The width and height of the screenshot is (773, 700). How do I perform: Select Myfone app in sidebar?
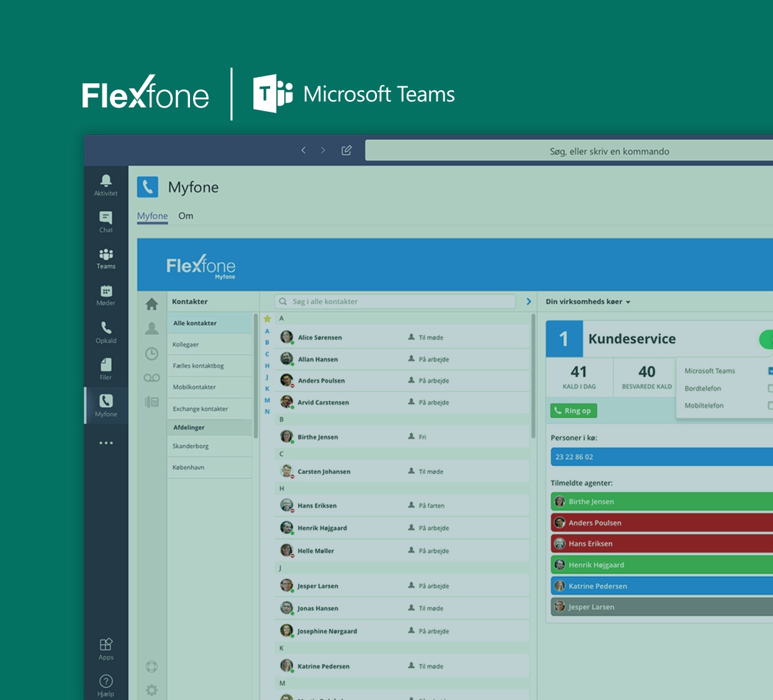tap(106, 405)
